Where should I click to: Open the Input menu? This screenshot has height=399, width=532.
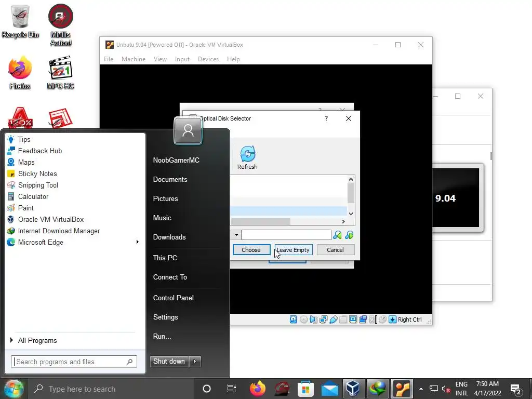click(182, 59)
